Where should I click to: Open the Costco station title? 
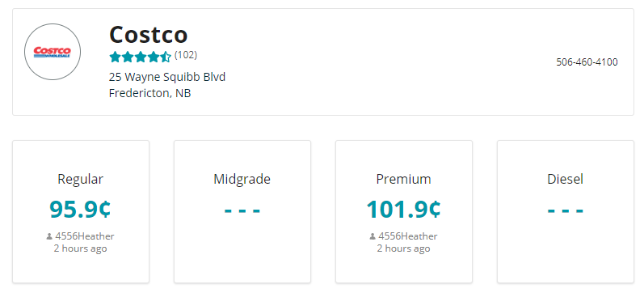pos(148,35)
